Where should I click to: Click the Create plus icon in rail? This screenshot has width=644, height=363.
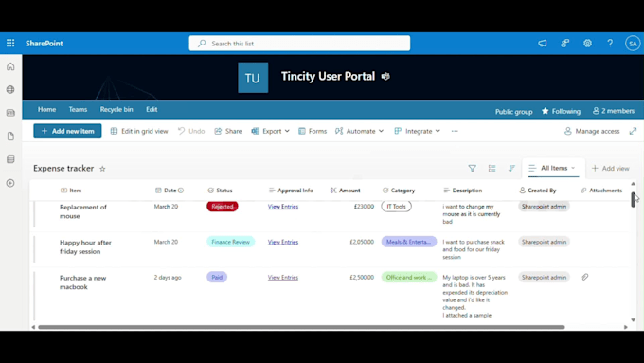10,183
